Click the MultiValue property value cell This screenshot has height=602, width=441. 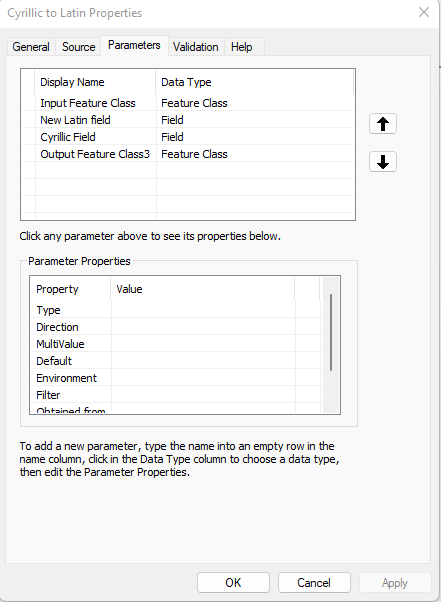click(203, 344)
